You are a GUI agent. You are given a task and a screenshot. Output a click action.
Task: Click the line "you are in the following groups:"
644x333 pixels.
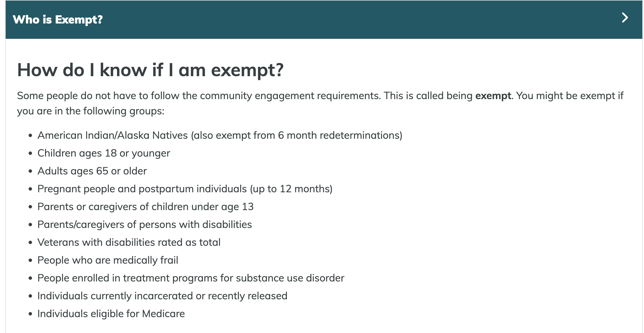(91, 111)
